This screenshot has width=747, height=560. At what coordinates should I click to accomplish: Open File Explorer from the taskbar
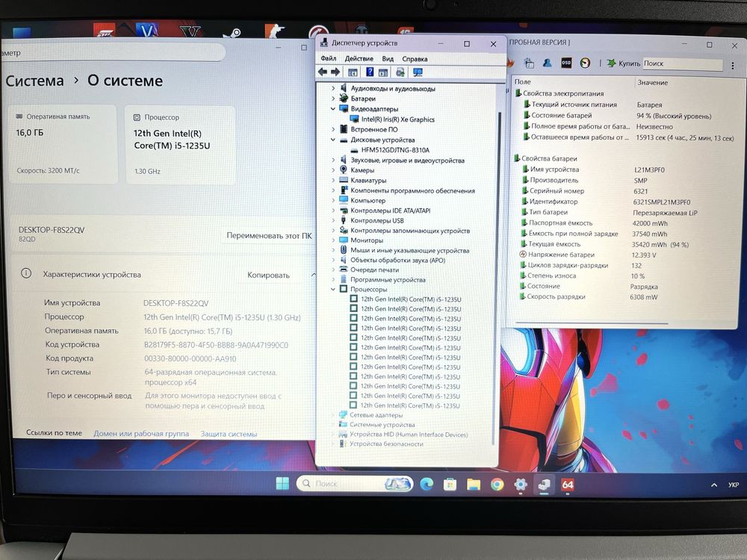pyautogui.click(x=474, y=485)
